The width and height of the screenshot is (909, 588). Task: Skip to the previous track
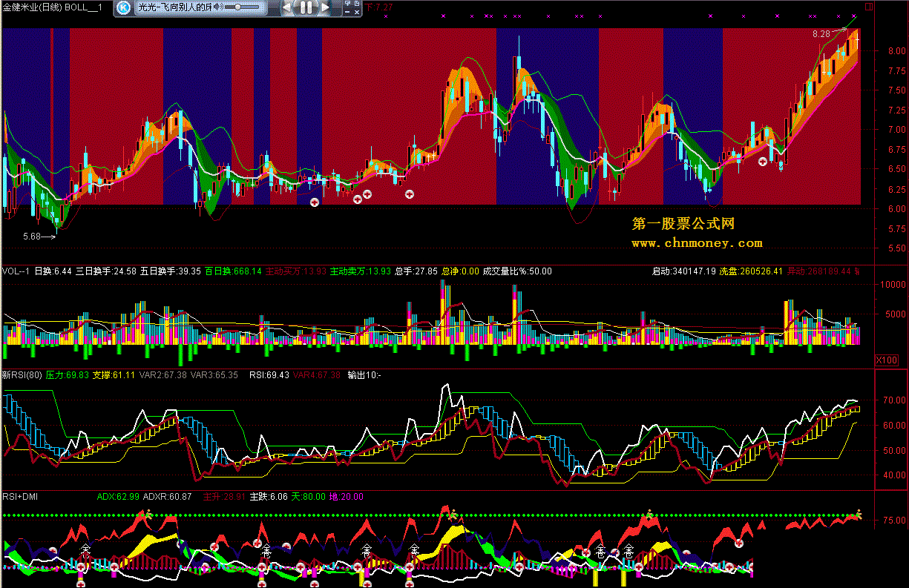[287, 7]
